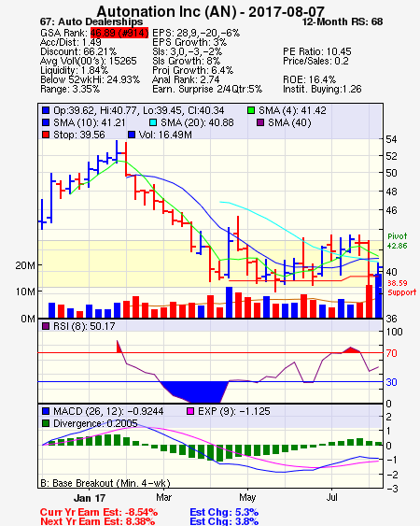Click the green Divergence legend swatch
Screen dimensions: 420x526
click(46, 423)
